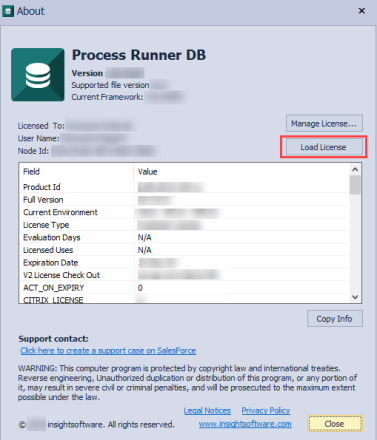This screenshot has height=440, width=377.
Task: Select the V2 License Check Out row
Action: [x=184, y=275]
